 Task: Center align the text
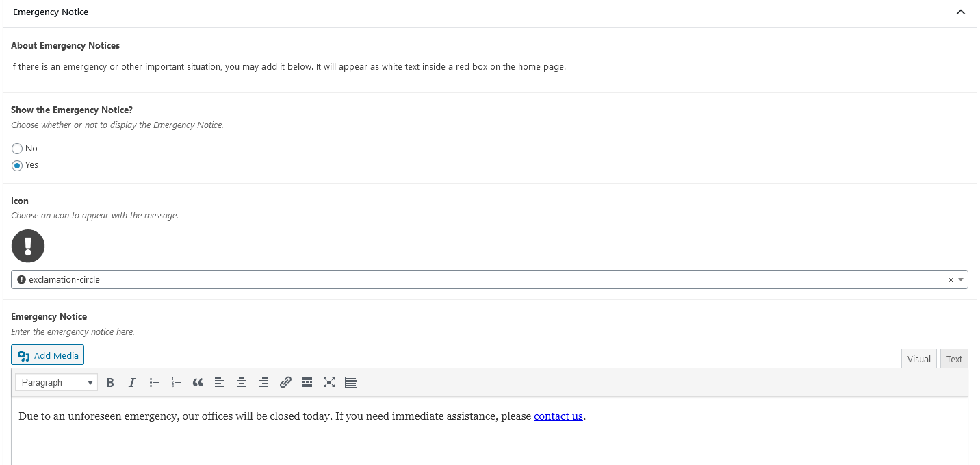242,383
